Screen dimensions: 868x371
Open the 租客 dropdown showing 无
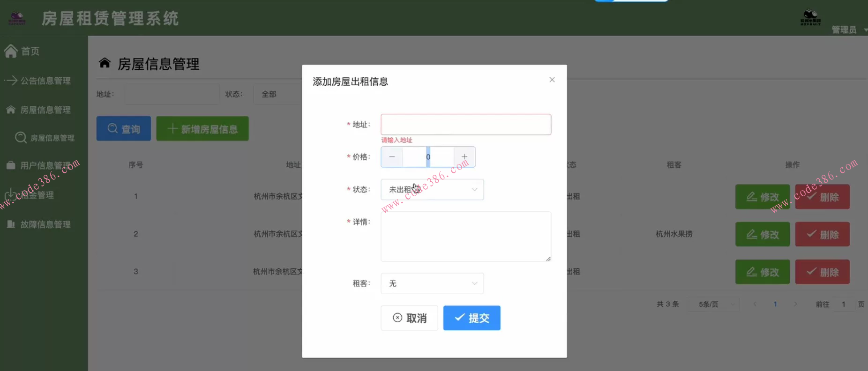click(x=432, y=283)
